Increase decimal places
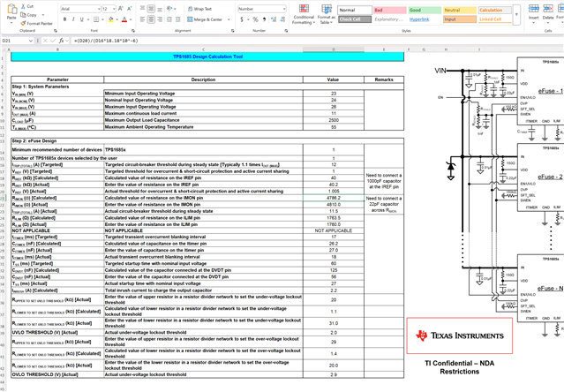 tap(274, 19)
